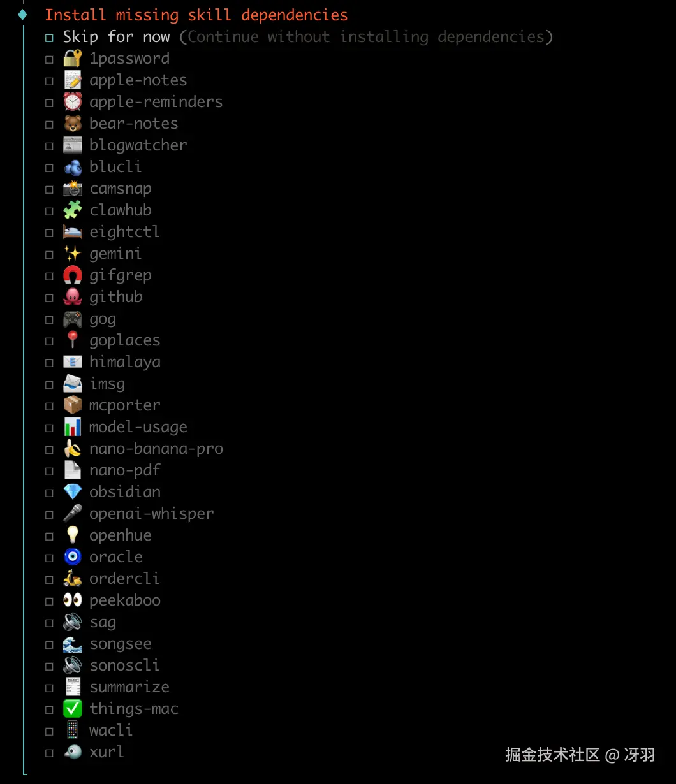676x784 pixels.
Task: Toggle the checkbox for xurl
Action: 49,753
